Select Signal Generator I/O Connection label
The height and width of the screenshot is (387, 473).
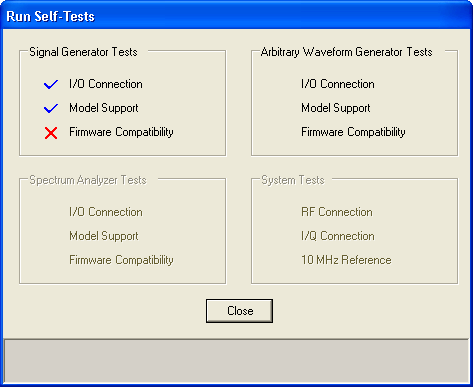pyautogui.click(x=106, y=84)
